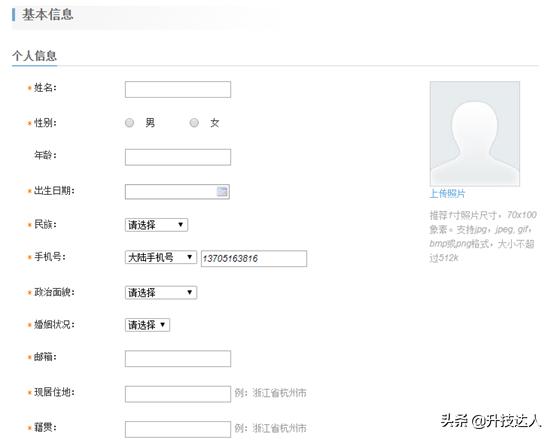
Task: Click the 上传照片 link
Action: click(x=447, y=194)
